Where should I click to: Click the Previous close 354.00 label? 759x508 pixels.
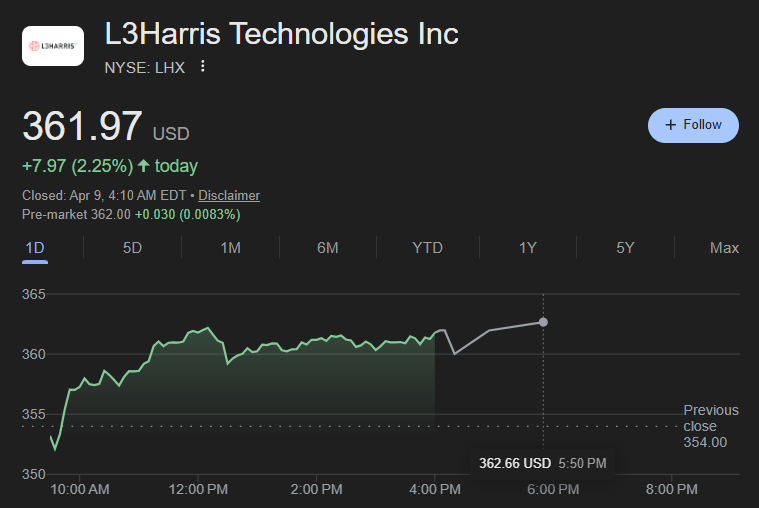click(710, 426)
